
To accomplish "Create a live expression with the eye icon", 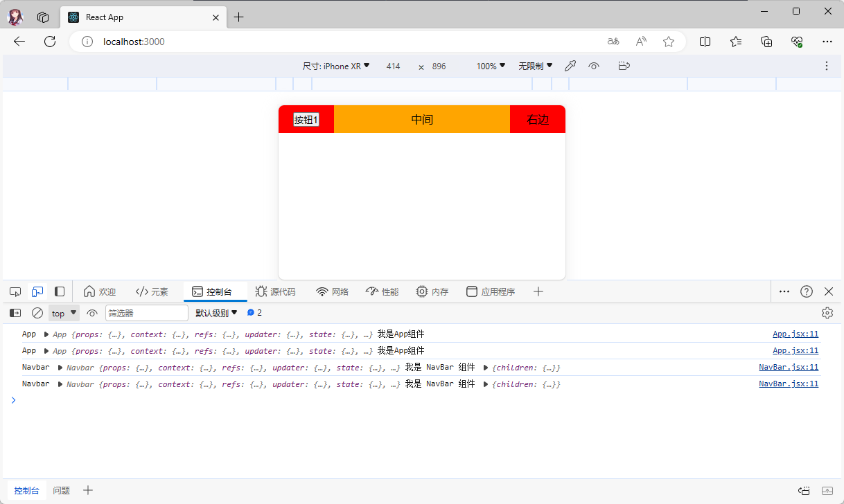I will [x=92, y=313].
